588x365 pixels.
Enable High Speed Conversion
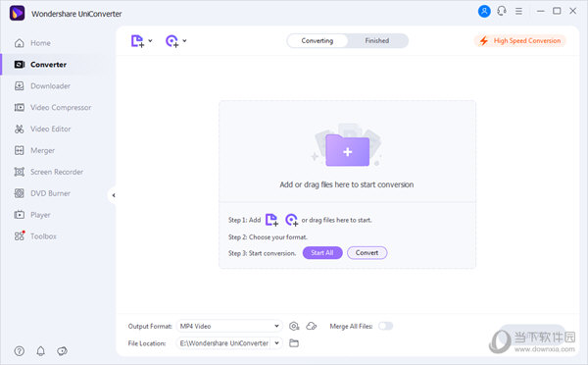click(520, 40)
